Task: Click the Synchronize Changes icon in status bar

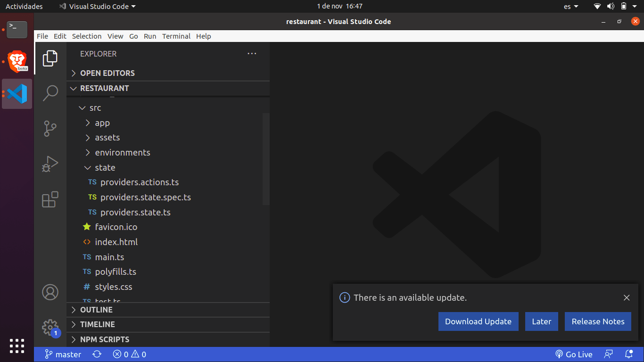Action: pyautogui.click(x=97, y=354)
